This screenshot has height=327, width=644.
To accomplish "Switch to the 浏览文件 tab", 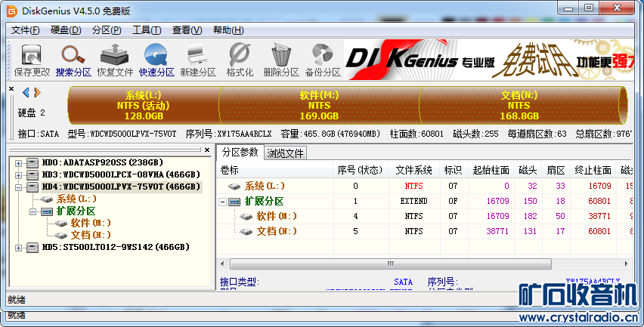I will coord(285,153).
